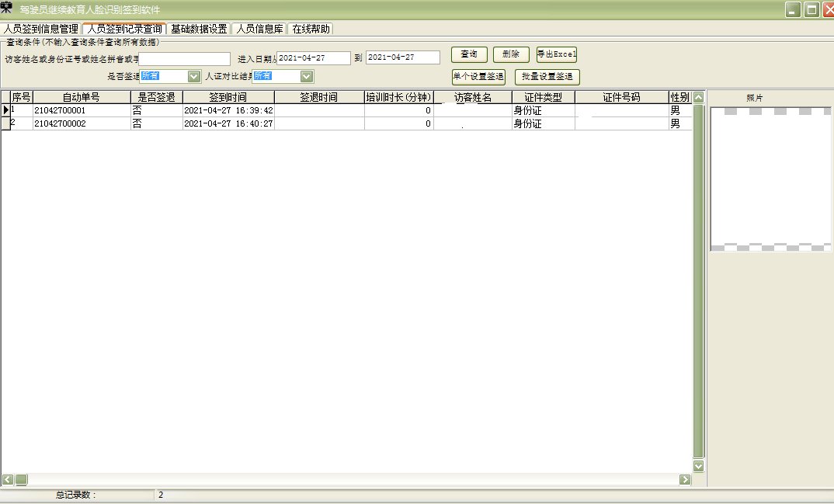Click the 批量设置签退 button
The image size is (834, 504).
[x=547, y=77]
